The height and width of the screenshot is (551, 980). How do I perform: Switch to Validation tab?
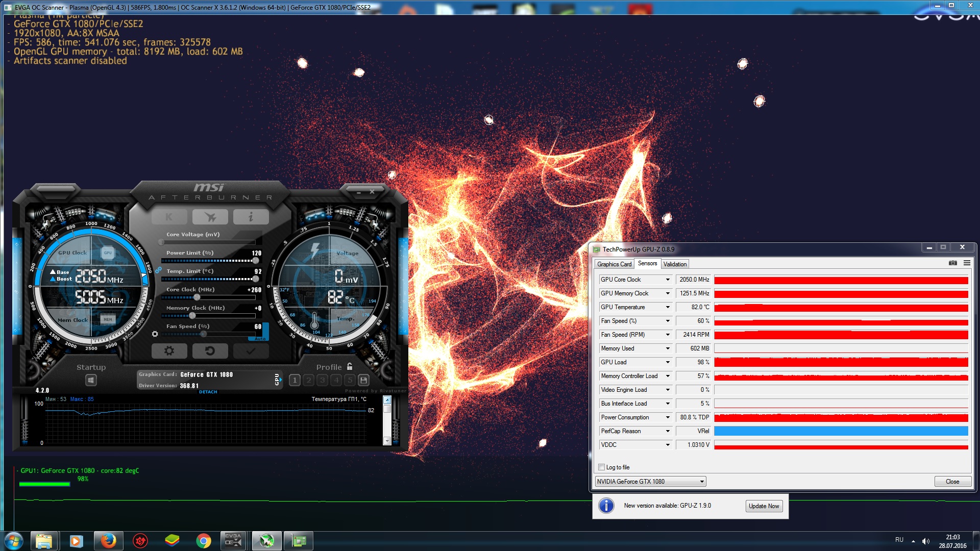[x=675, y=264]
